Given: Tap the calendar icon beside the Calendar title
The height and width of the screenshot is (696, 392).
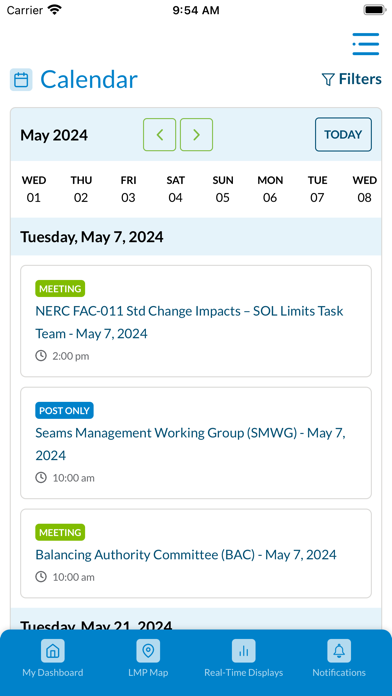Looking at the screenshot, I should 21,80.
